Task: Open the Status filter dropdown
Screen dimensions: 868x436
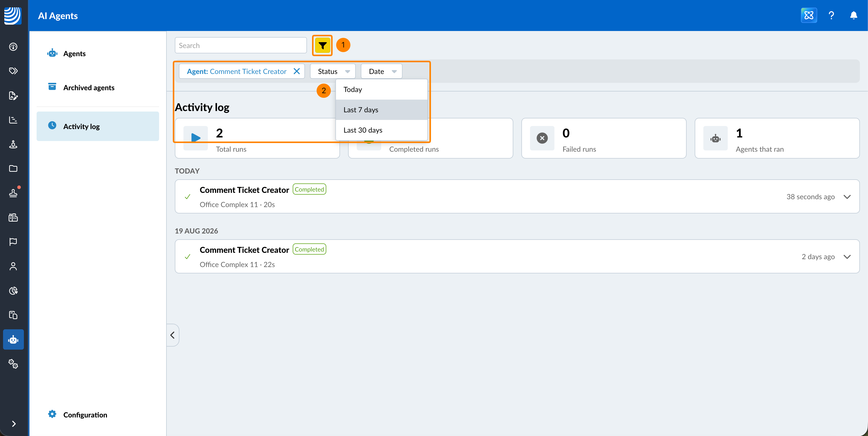Action: coord(333,71)
